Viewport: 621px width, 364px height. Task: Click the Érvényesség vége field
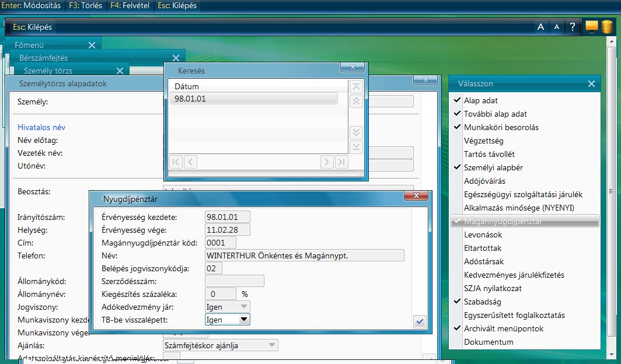coord(228,229)
